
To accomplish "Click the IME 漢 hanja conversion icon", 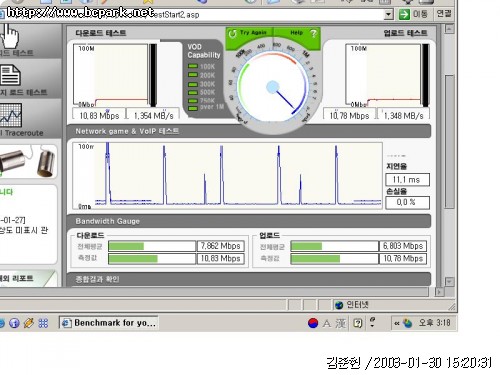I will tap(340, 323).
